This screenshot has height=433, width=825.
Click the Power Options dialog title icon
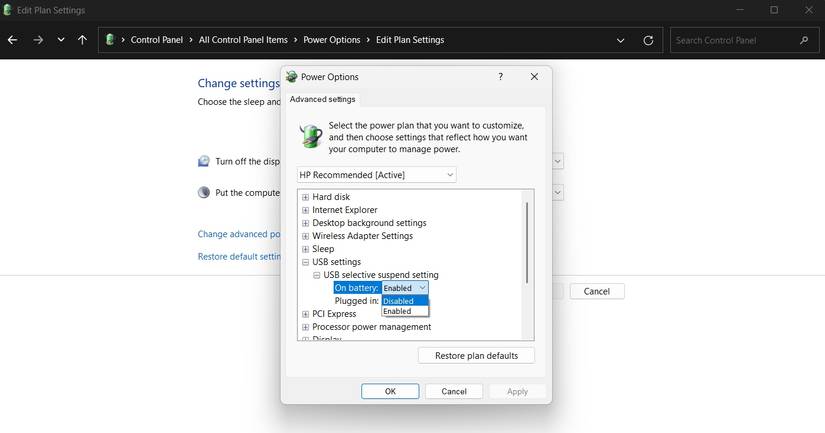click(x=291, y=77)
